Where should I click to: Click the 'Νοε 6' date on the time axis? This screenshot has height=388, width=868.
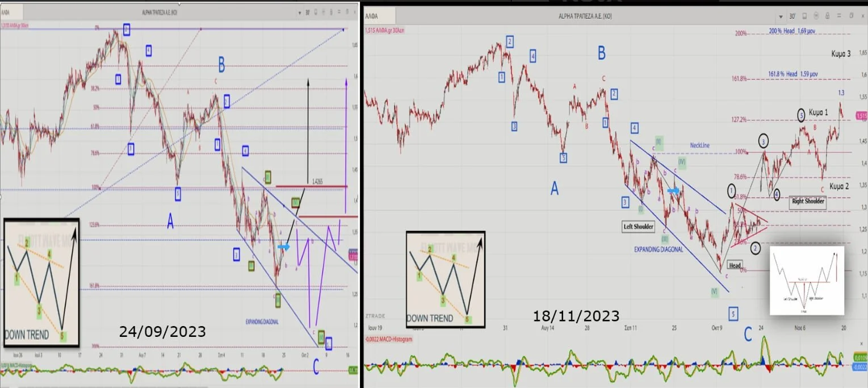[800, 328]
